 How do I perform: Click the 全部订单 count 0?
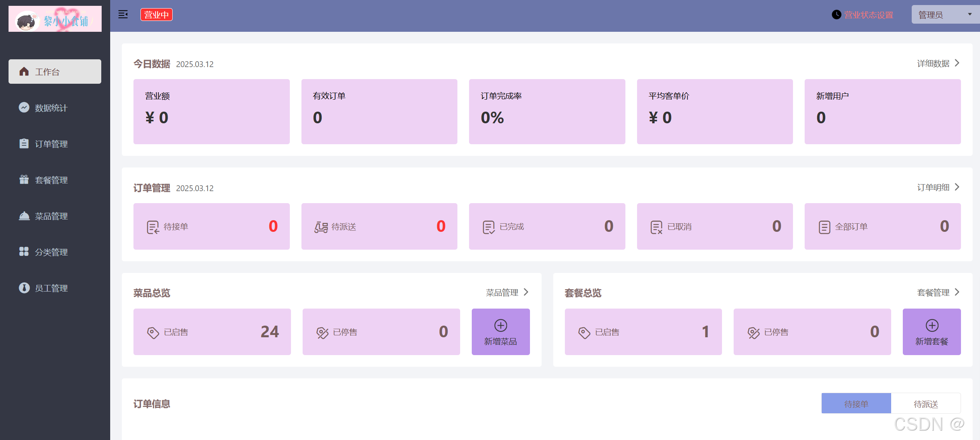click(945, 226)
